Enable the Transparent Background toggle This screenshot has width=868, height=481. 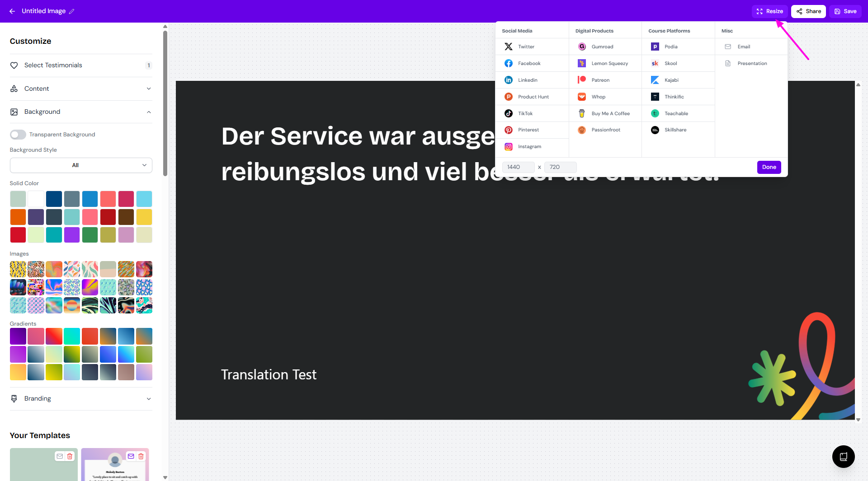[x=18, y=135]
